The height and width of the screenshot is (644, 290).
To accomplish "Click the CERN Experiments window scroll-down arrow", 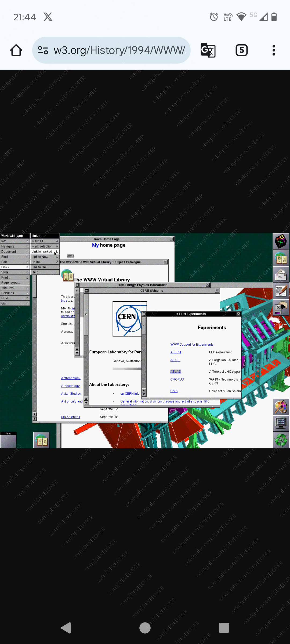I will tap(144, 394).
